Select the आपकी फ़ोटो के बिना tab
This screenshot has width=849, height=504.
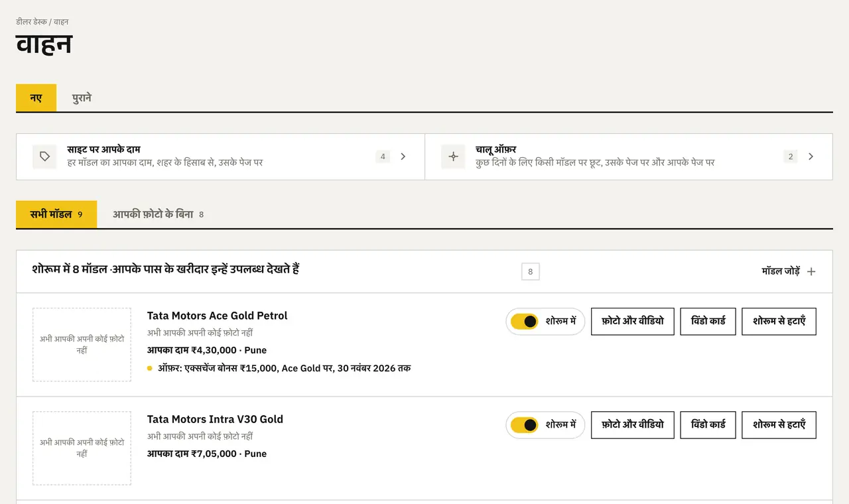(158, 214)
